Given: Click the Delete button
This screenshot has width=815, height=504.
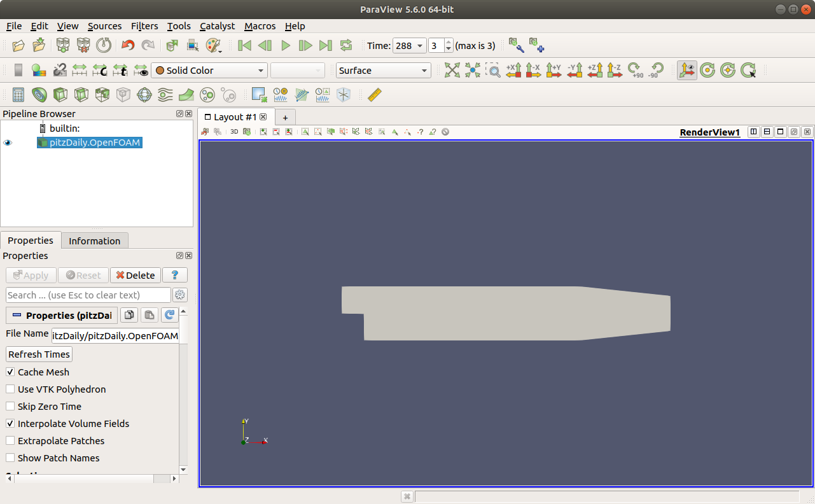Looking at the screenshot, I should [135, 275].
